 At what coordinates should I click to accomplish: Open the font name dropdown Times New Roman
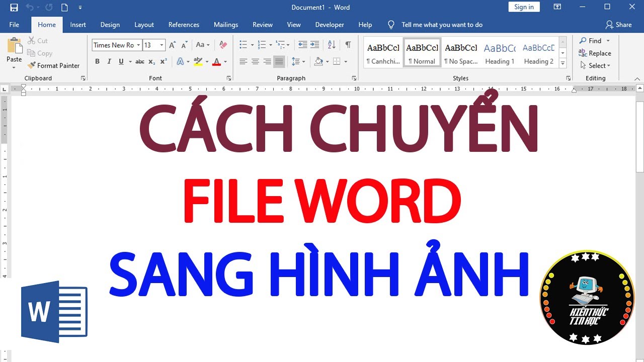point(138,45)
